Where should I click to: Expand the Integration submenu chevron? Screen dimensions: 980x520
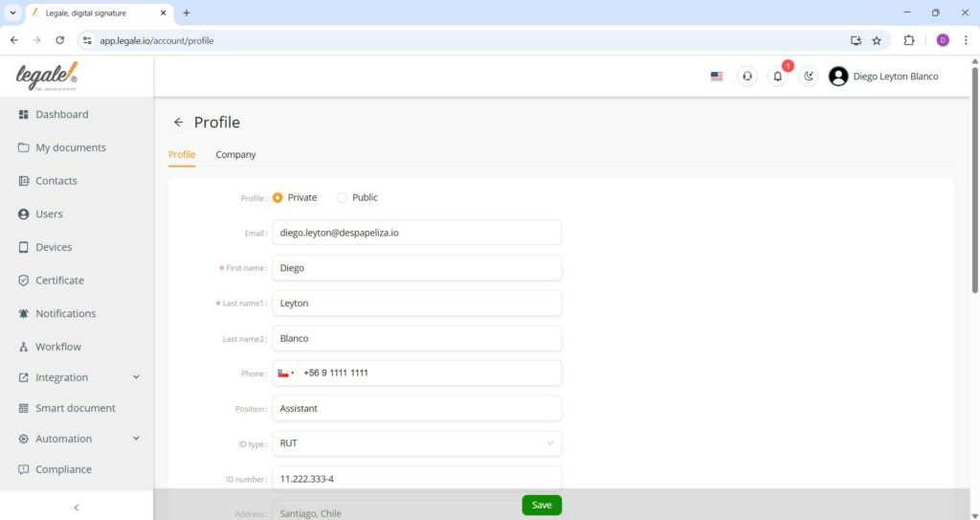tap(136, 377)
